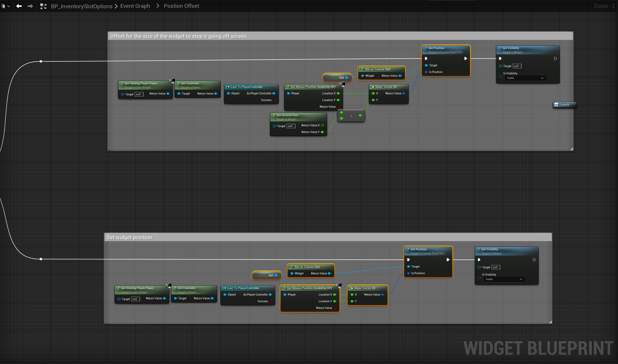This screenshot has width=618, height=364.
Task: Select the subtract math node
Action: coord(351,116)
